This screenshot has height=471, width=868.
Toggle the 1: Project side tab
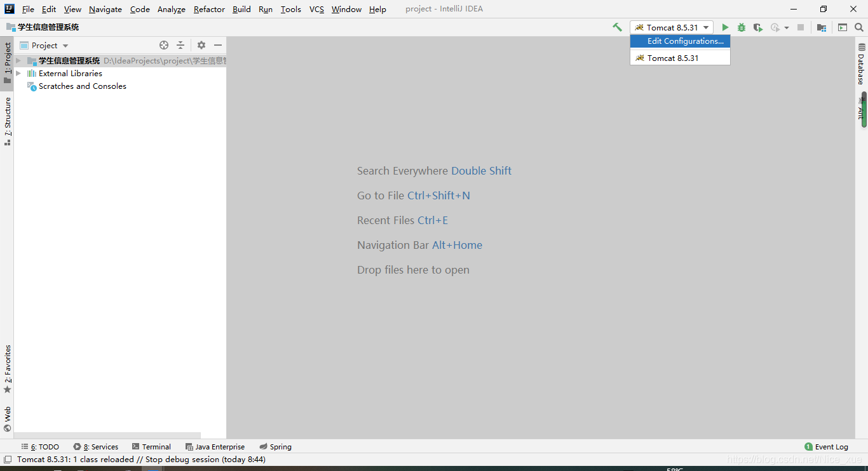click(8, 63)
